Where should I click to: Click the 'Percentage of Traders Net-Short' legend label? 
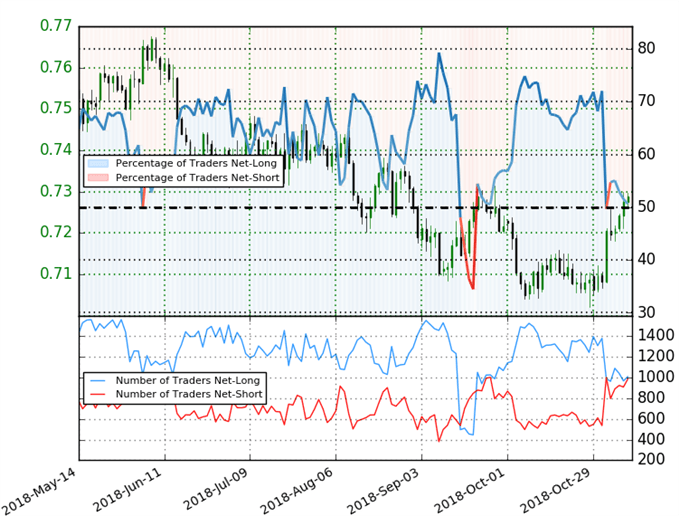pos(197,177)
